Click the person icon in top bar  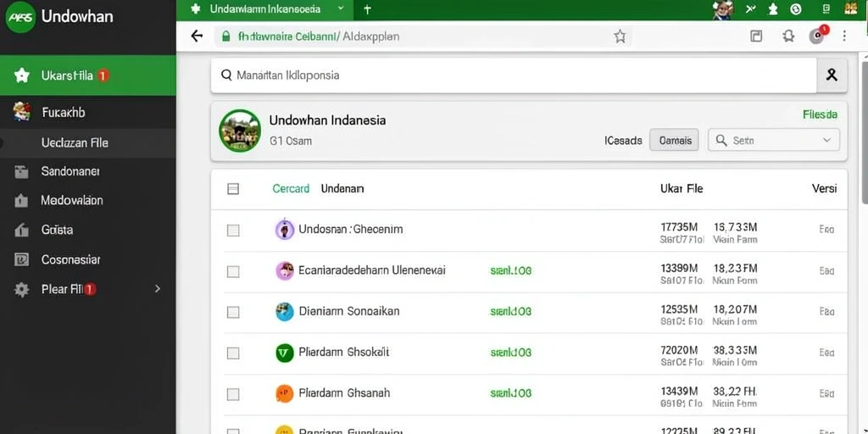pos(774,8)
